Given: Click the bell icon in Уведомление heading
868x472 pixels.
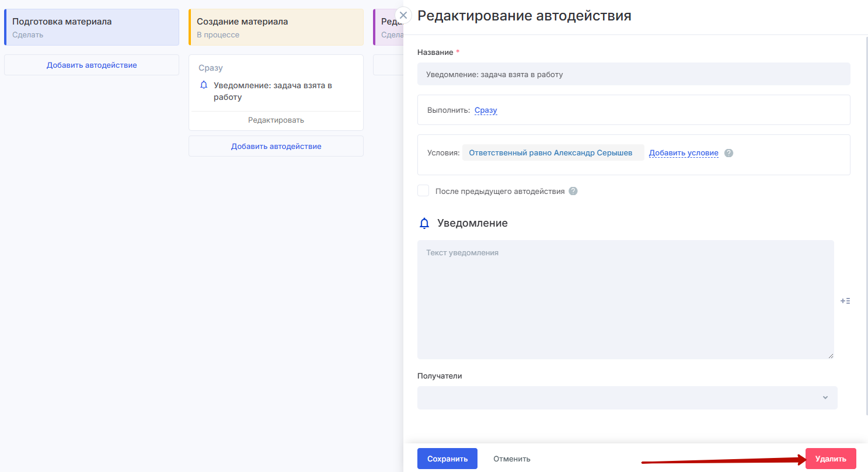Looking at the screenshot, I should pyautogui.click(x=424, y=223).
